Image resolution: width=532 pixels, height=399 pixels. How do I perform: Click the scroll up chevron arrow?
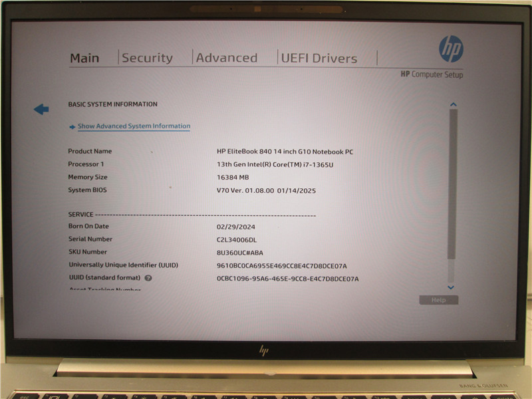(453, 104)
